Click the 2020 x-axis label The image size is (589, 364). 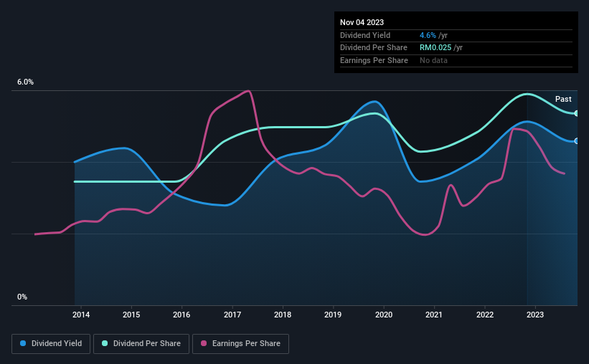coord(384,315)
